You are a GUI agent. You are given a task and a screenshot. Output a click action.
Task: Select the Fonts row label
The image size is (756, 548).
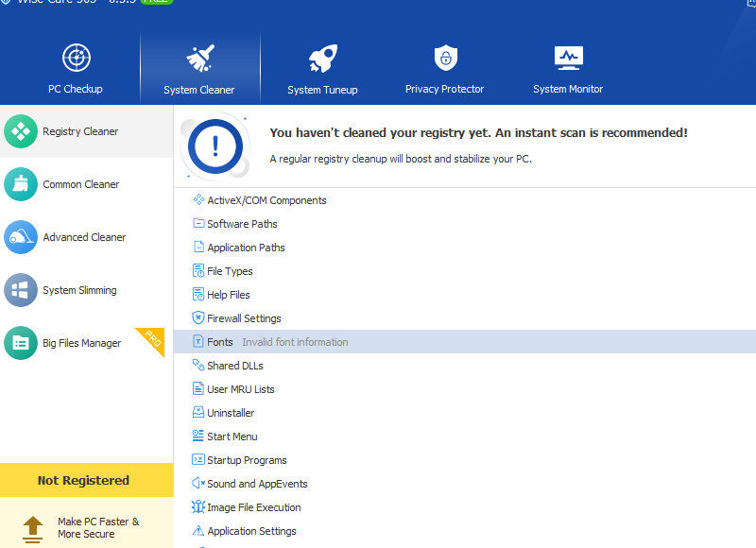pos(220,342)
